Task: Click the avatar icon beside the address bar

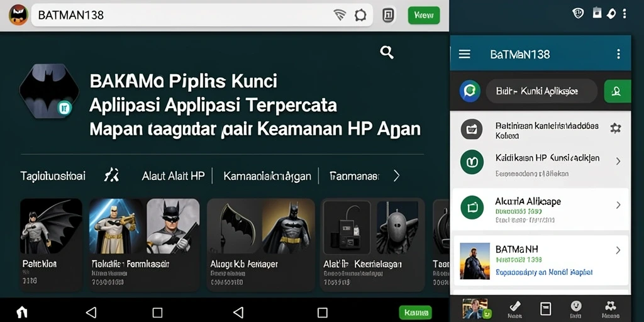Action: click(x=18, y=15)
